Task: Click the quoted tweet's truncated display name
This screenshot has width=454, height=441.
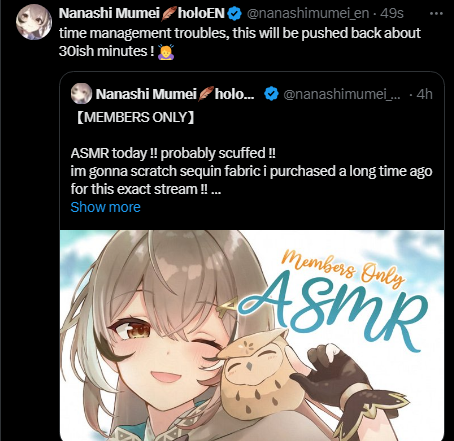Action: [175, 94]
